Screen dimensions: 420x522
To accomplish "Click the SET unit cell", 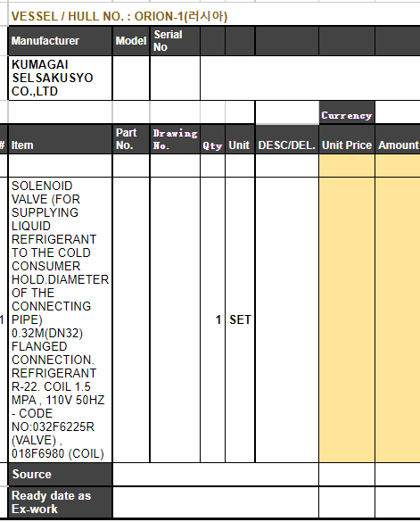I will point(240,319).
